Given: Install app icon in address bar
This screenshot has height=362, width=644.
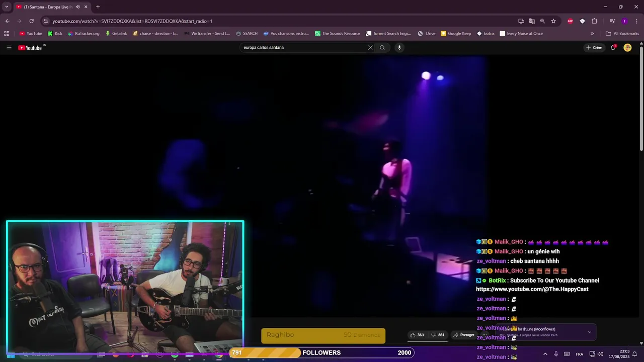Looking at the screenshot, I should click(521, 21).
